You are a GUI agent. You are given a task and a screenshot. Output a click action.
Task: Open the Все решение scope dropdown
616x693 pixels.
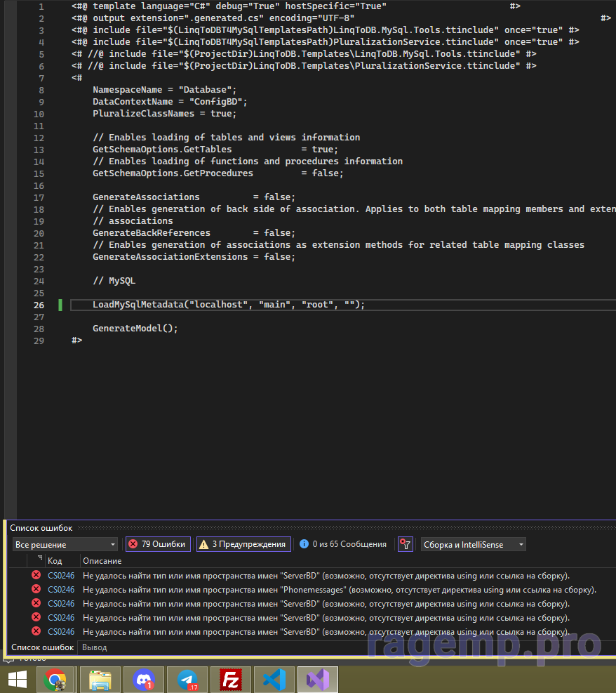(65, 544)
